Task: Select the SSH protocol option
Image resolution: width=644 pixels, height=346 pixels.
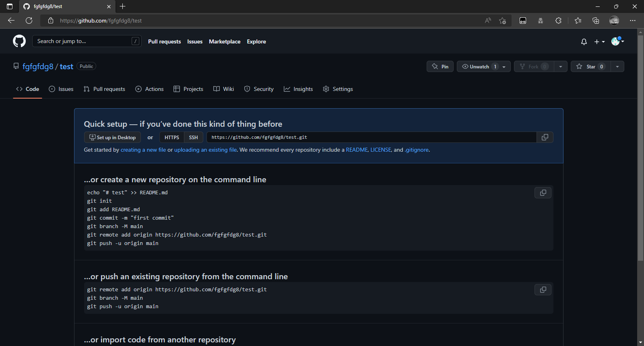Action: (x=194, y=137)
